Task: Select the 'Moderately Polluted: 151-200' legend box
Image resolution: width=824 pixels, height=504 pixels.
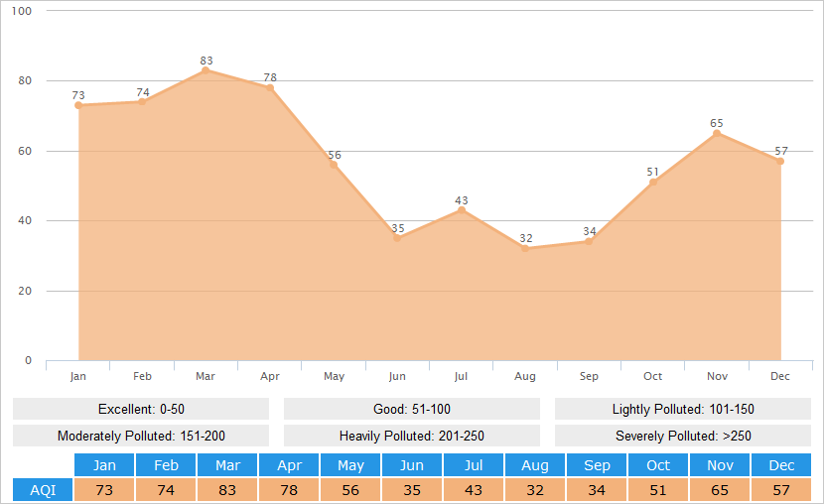Action: pos(141,436)
